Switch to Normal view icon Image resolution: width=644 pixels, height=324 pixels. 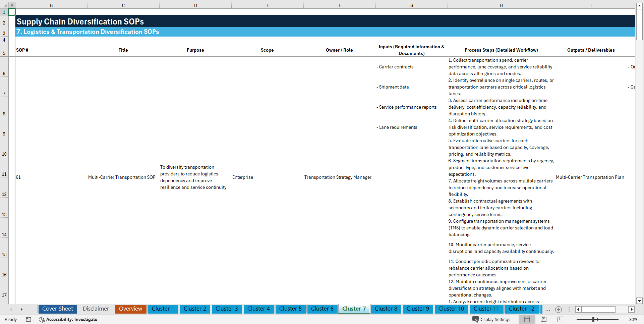click(x=527, y=319)
